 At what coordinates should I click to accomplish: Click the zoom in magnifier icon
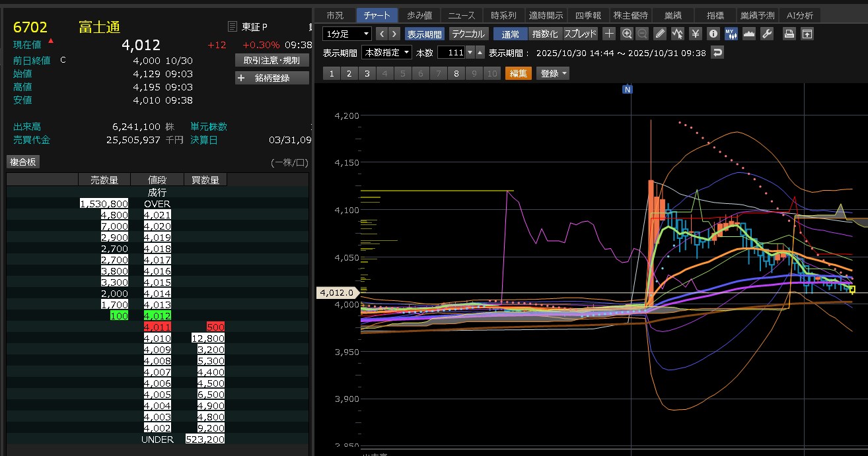pos(627,34)
